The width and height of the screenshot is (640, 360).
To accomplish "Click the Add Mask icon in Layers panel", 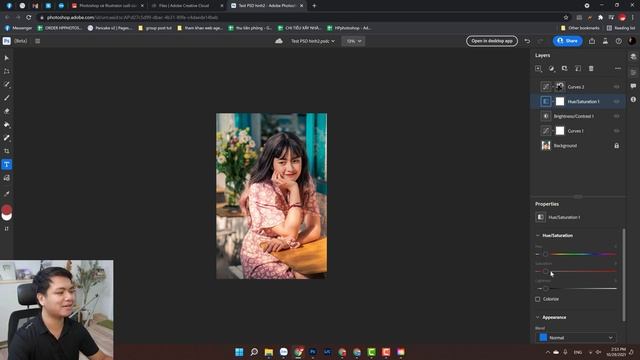I will [x=564, y=69].
